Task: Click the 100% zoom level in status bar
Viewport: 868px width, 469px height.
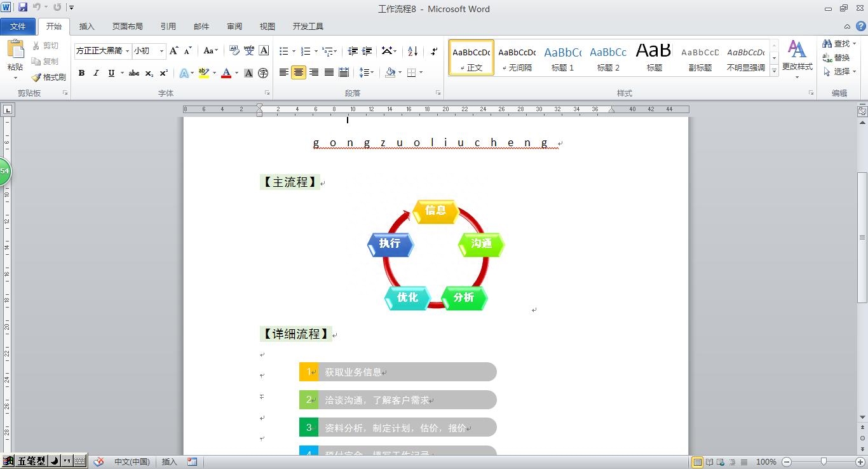Action: pos(766,462)
